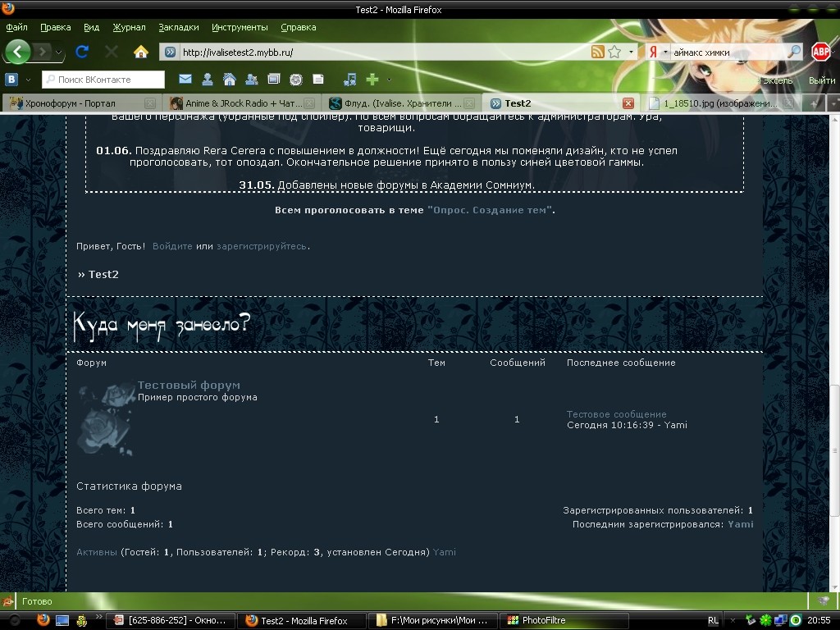Open the address bar history dropdown
Viewport: 840px width, 630px height.
(631, 52)
